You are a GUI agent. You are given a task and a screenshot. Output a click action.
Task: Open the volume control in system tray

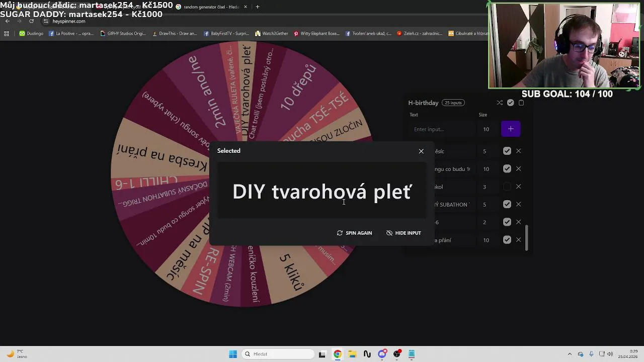610,354
